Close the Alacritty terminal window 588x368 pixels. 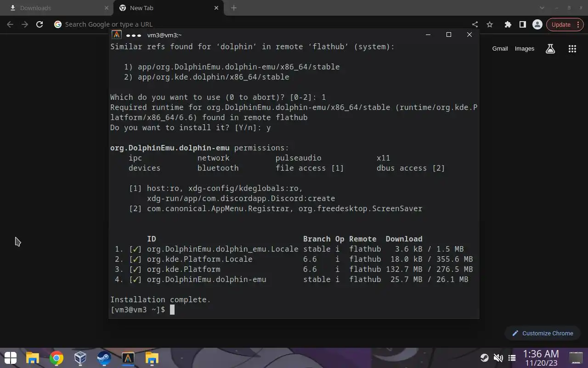tap(469, 35)
